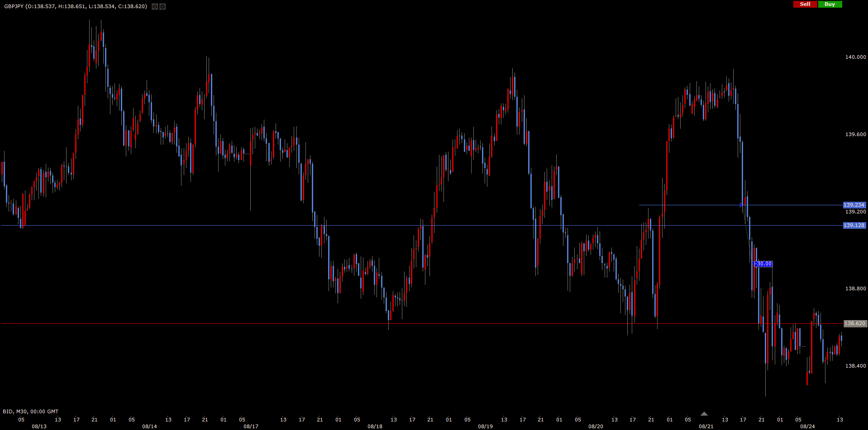Click the 08/18 date on time axis

(375, 426)
